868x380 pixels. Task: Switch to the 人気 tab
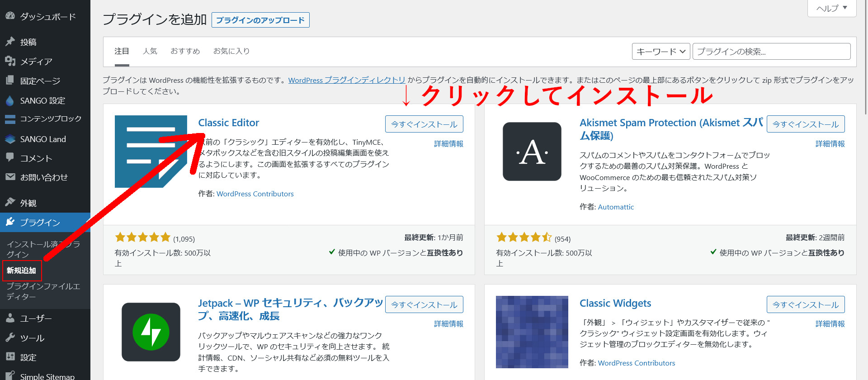[x=150, y=51]
